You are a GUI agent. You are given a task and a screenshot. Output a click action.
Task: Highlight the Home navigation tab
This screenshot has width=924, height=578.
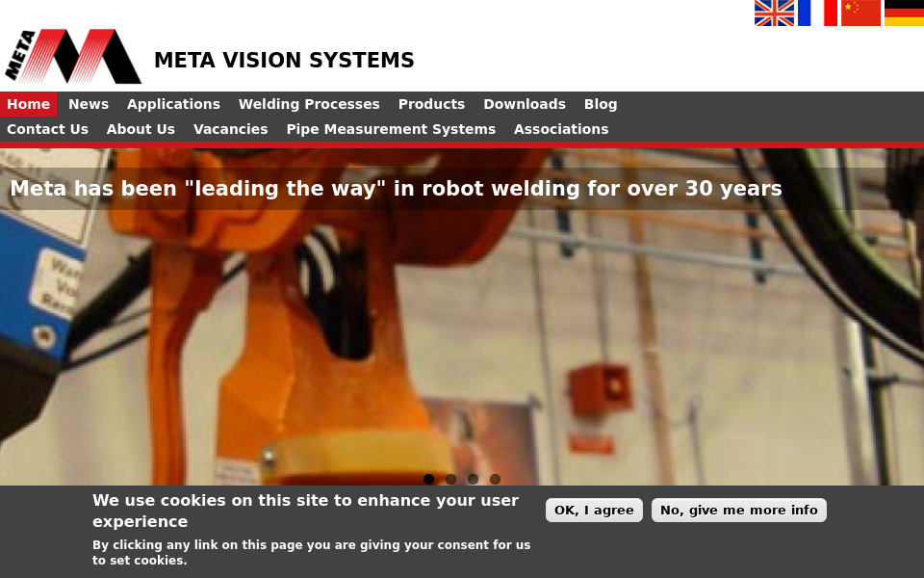click(x=29, y=104)
